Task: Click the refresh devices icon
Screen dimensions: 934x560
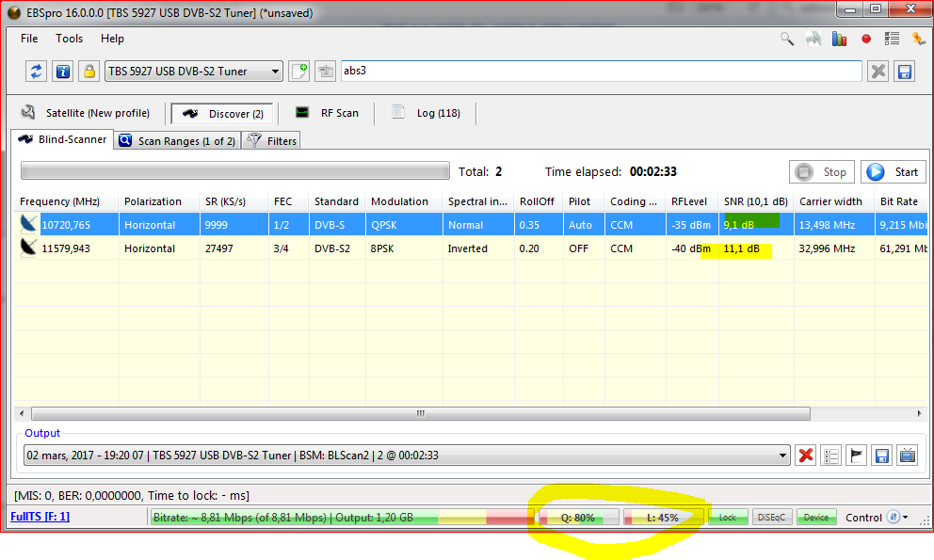Action: (x=37, y=72)
